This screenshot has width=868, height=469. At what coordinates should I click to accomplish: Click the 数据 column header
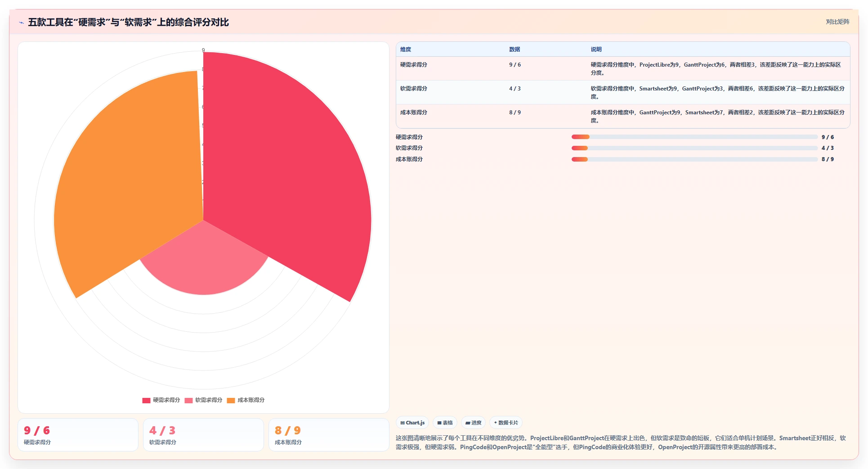tap(515, 50)
